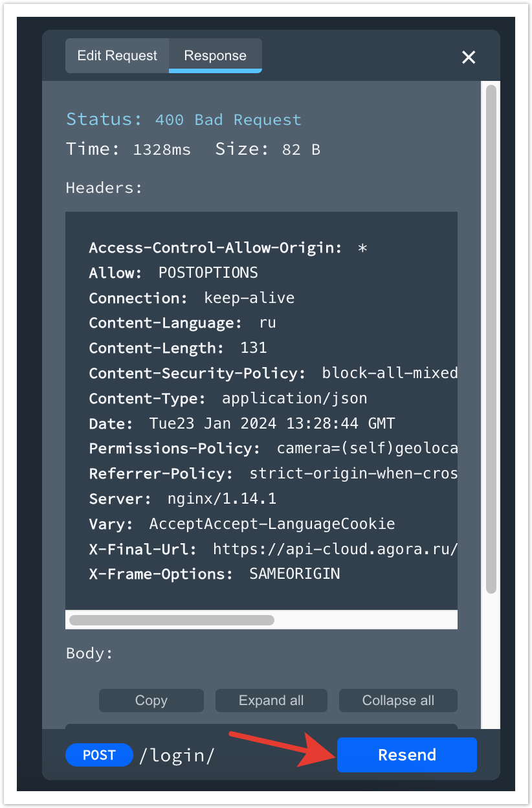This screenshot has width=532, height=808.
Task: Select the Response tab
Action: point(215,56)
